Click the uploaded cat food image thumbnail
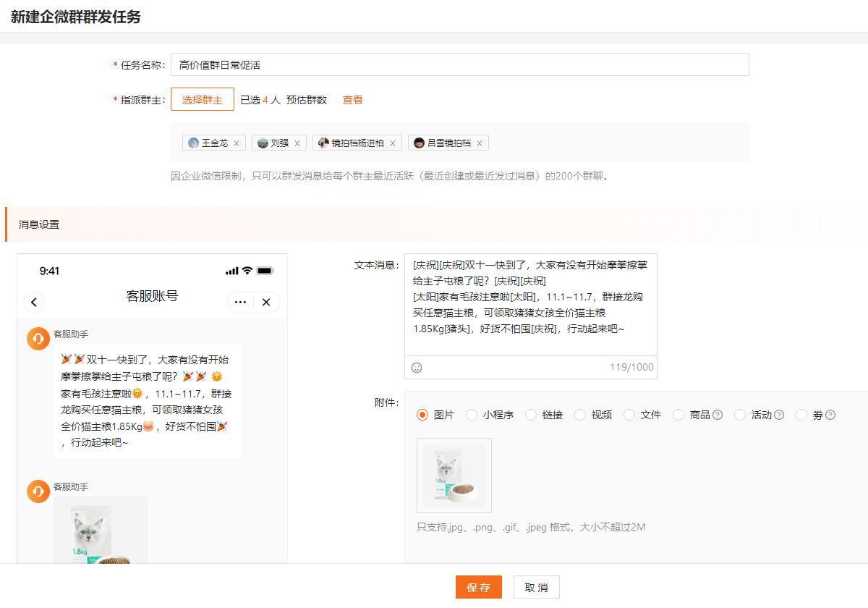Image resolution: width=868 pixels, height=608 pixels. point(454,476)
